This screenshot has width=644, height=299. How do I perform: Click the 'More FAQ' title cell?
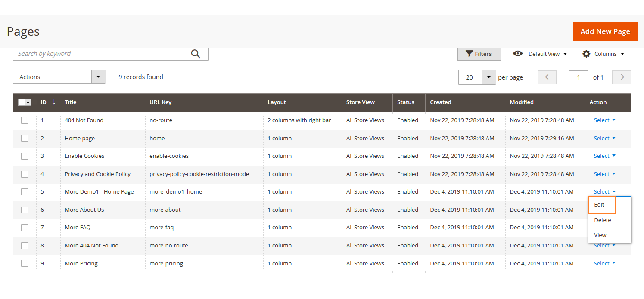coord(78,228)
